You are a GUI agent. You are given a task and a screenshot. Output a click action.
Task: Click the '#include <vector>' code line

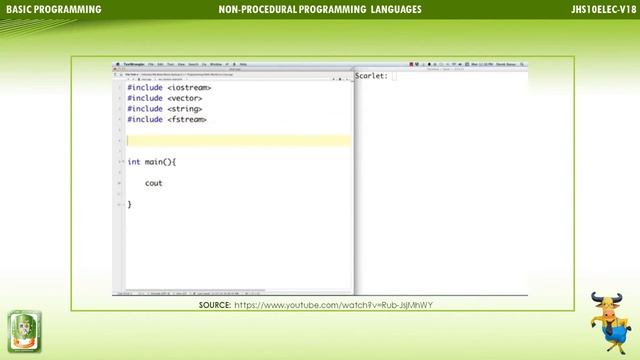(x=164, y=98)
